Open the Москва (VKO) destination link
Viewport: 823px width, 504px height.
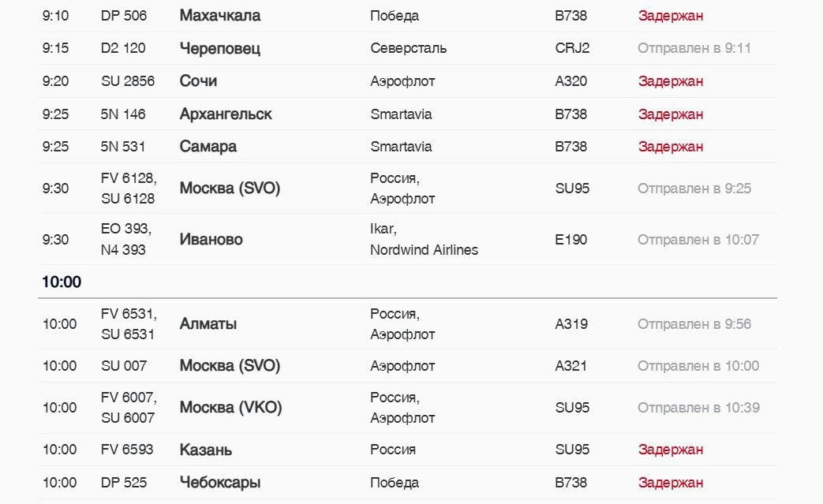(230, 408)
